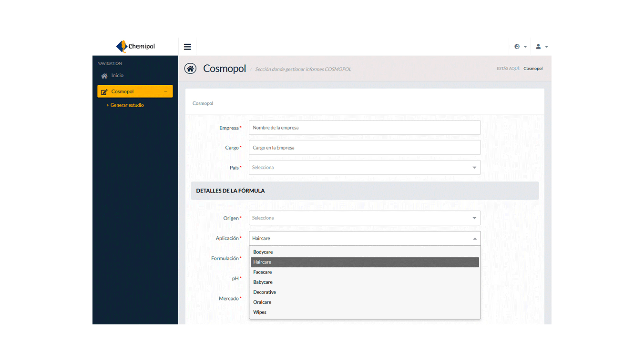
Task: Click the home icon beside Inicio
Action: coord(104,75)
